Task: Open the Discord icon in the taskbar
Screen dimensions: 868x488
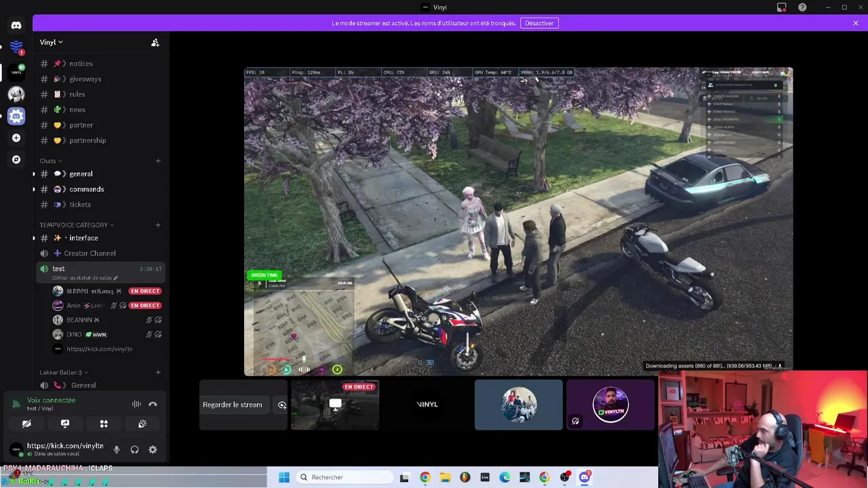Action: (585, 477)
